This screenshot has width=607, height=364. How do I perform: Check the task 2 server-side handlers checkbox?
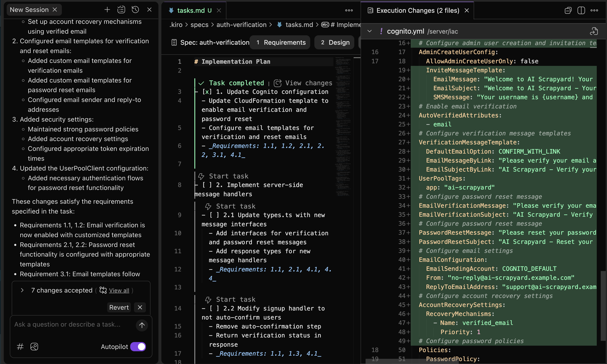tap(207, 185)
